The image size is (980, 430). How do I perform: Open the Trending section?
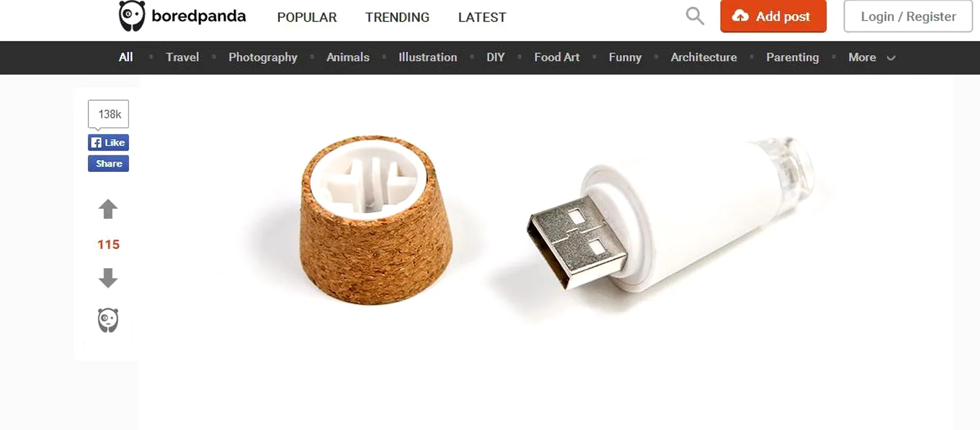[397, 17]
